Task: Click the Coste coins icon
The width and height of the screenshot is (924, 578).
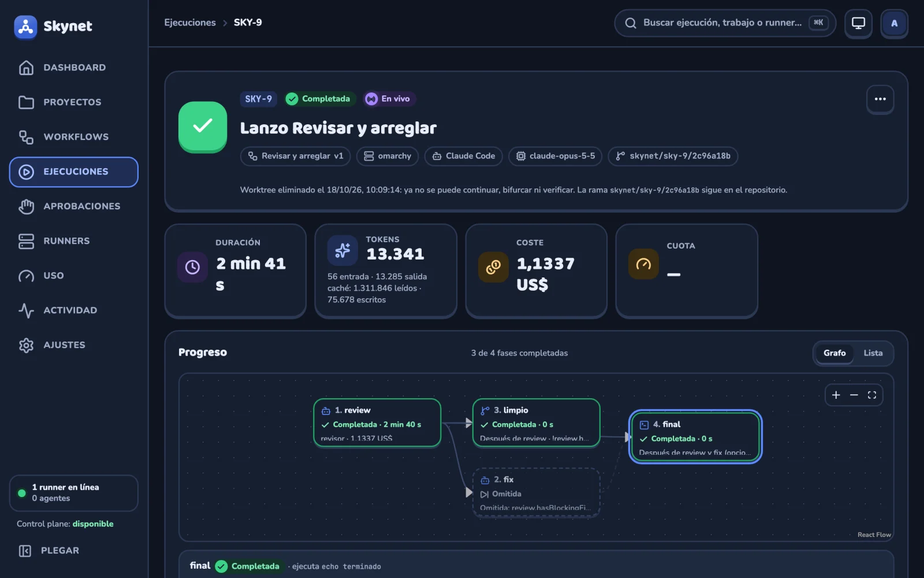Action: tap(493, 267)
